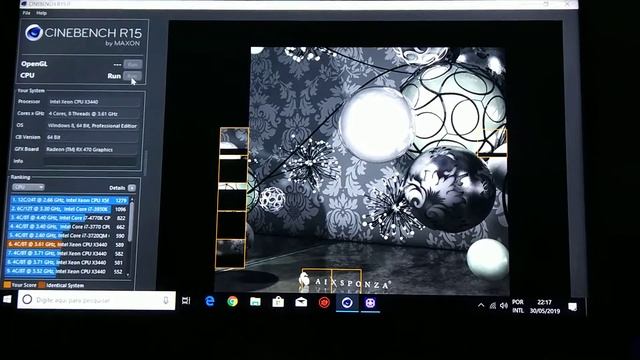The width and height of the screenshot is (640, 360).
Task: Select ranking row 7 scoring 582
Action: coord(65,253)
